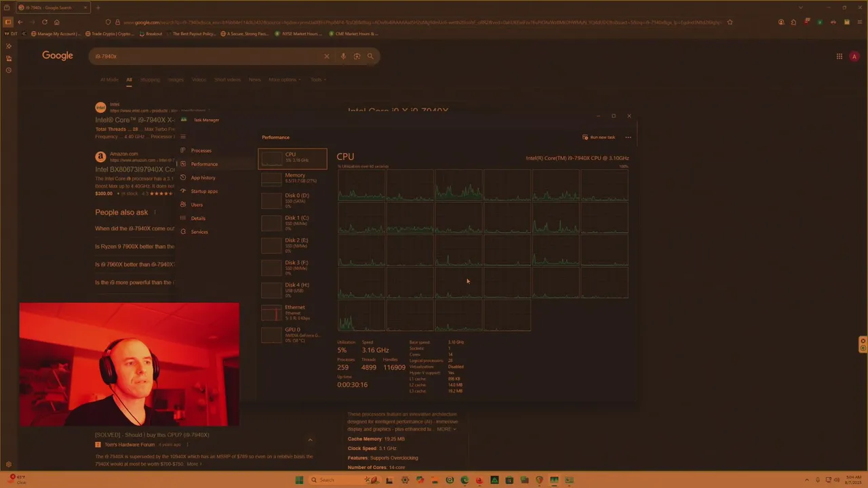Open Google Lens image search icon
This screenshot has height=488, width=868.
[357, 56]
